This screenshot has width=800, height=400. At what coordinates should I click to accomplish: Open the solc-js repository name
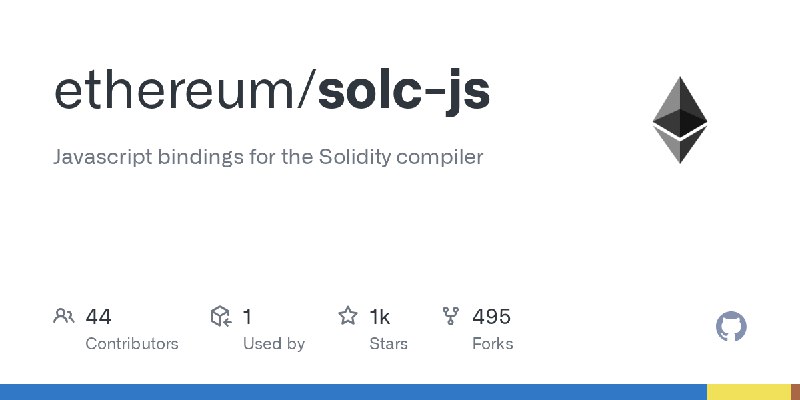[403, 90]
